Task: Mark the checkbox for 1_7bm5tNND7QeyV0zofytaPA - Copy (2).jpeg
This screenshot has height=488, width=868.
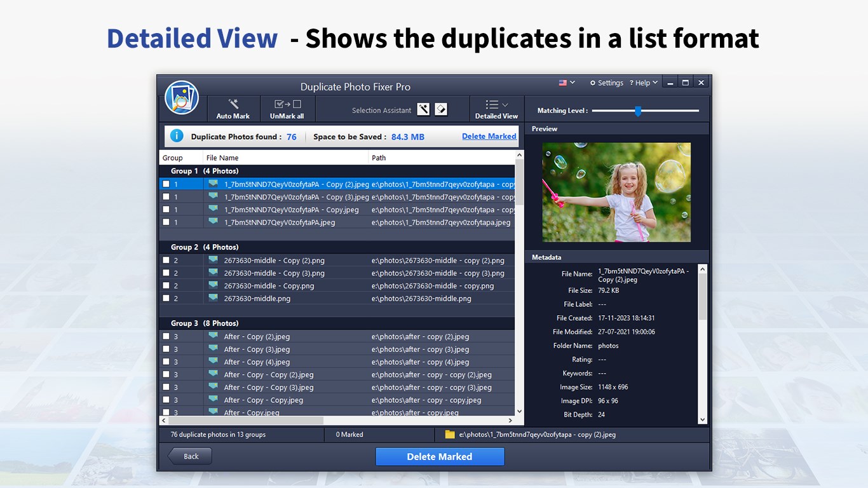Action: [x=166, y=184]
